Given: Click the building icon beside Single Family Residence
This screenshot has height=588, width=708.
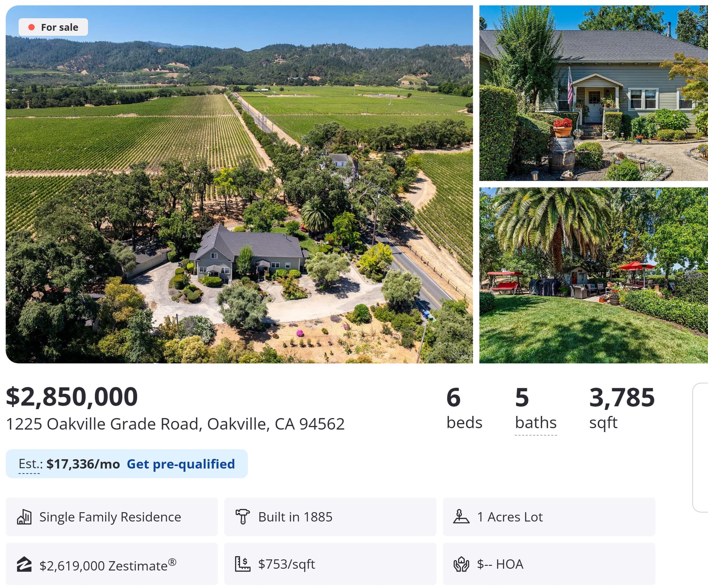Looking at the screenshot, I should pos(24,517).
